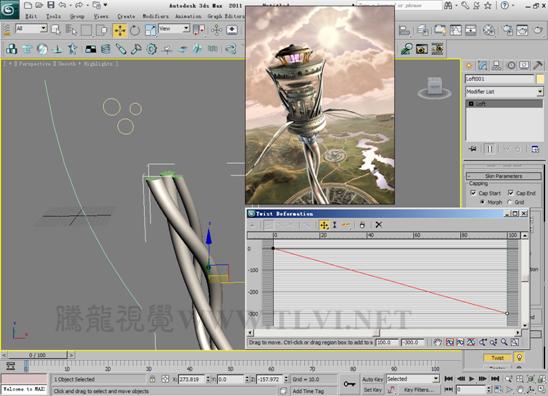Click the Key Filters button
The image size is (548, 396).
tap(418, 389)
